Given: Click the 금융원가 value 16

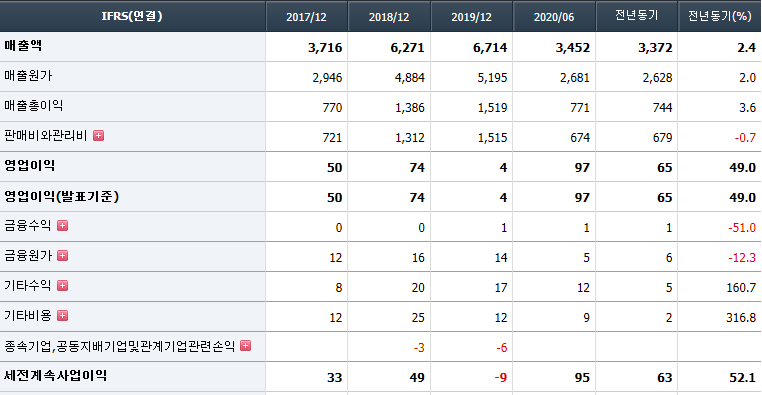Looking at the screenshot, I should (x=418, y=258).
